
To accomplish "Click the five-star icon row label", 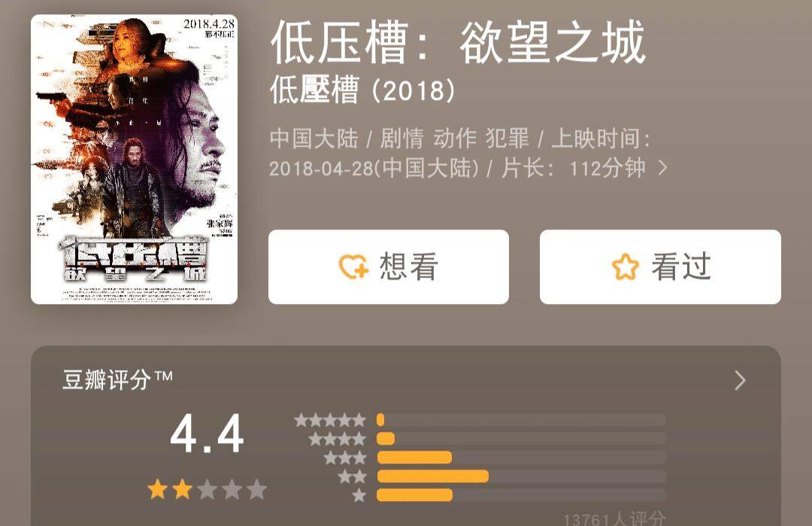I will [330, 420].
